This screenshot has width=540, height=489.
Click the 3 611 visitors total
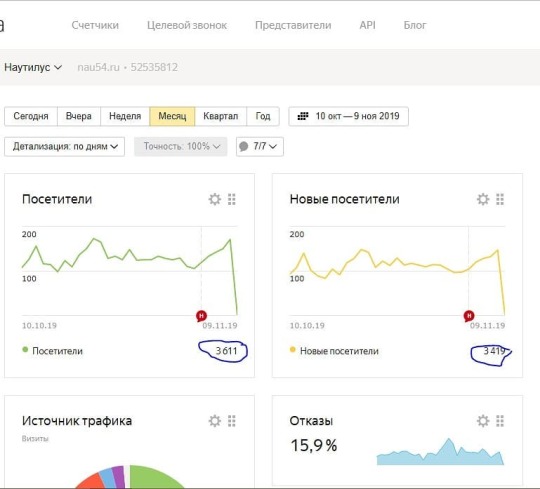226,351
